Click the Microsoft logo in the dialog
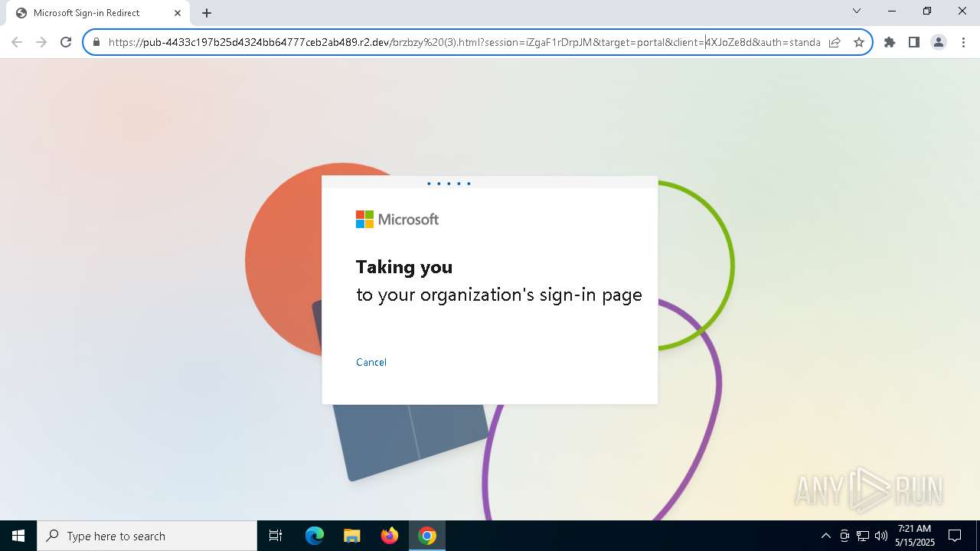The height and width of the screenshot is (551, 980). coord(397,220)
